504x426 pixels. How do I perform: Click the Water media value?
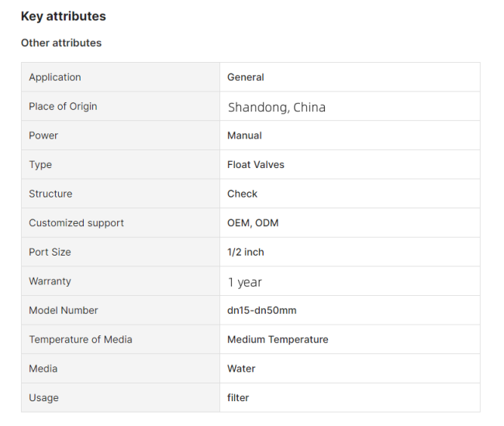241,369
